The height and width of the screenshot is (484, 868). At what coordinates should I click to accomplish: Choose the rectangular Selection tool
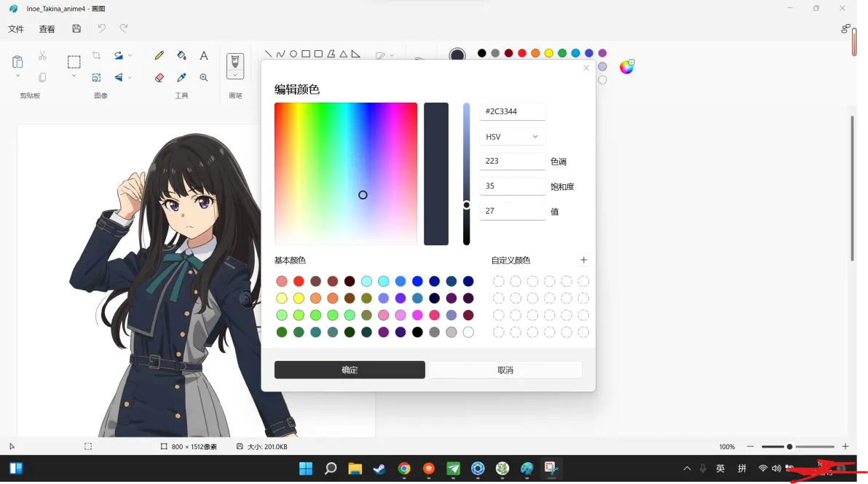point(74,61)
